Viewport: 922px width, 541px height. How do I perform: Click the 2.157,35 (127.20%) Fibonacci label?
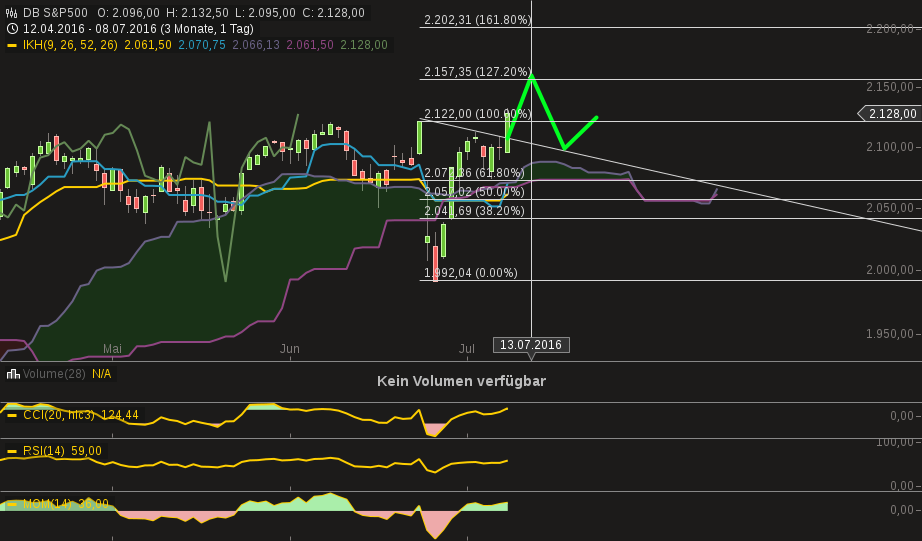(x=477, y=72)
